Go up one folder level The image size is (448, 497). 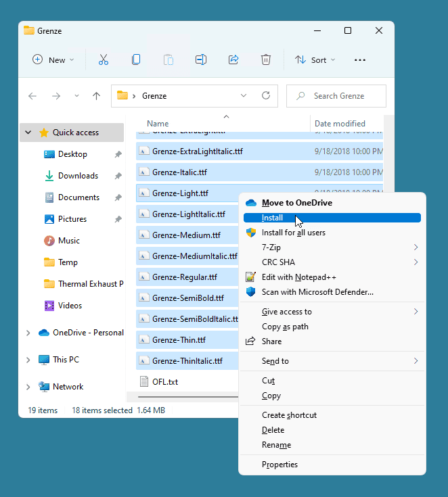click(97, 96)
